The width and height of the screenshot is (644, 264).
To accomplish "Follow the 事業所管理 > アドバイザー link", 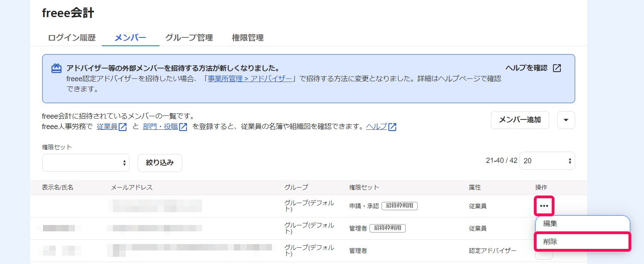I will [x=250, y=79].
